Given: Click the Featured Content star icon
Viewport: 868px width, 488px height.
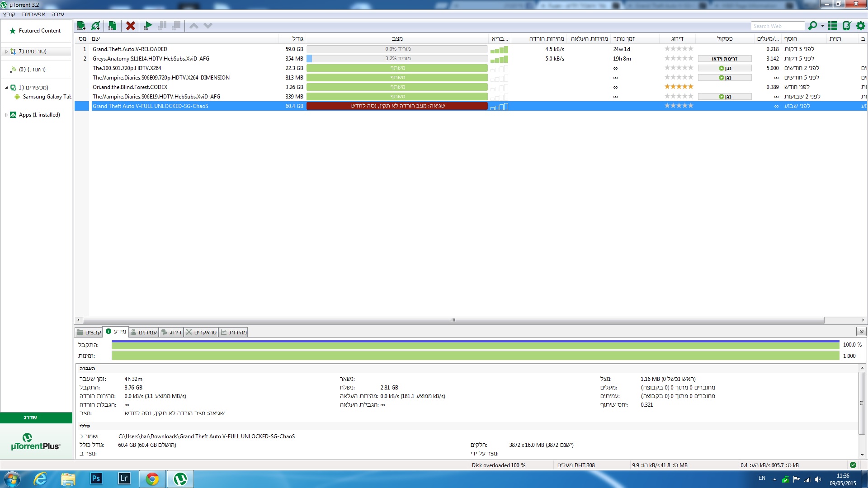Looking at the screenshot, I should tap(13, 31).
